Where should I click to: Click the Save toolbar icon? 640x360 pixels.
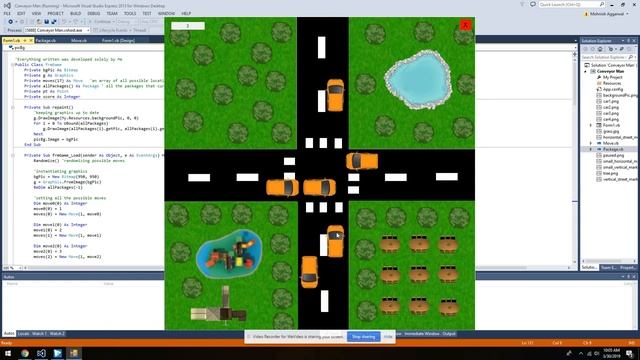[46, 22]
